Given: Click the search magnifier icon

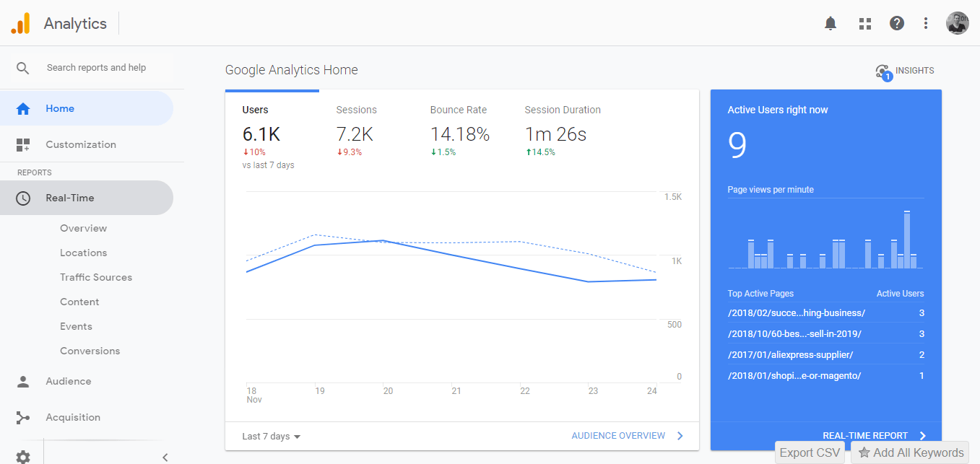Looking at the screenshot, I should (x=23, y=68).
